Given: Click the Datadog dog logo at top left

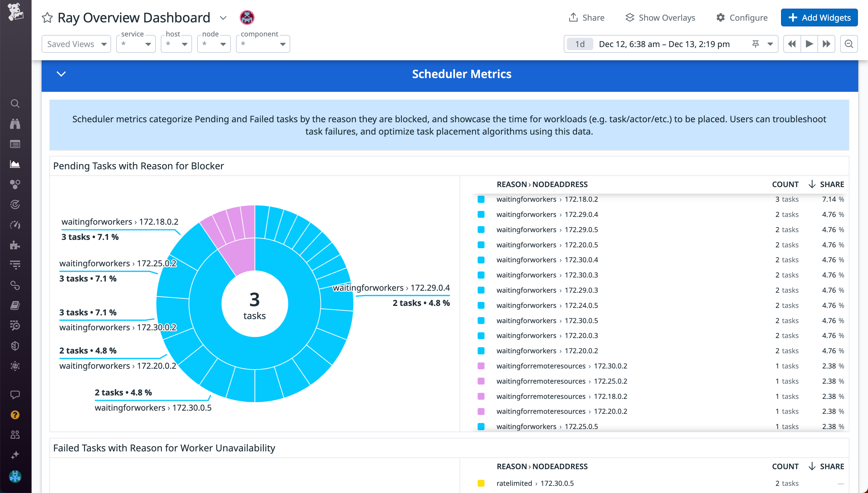Looking at the screenshot, I should tap(15, 12).
